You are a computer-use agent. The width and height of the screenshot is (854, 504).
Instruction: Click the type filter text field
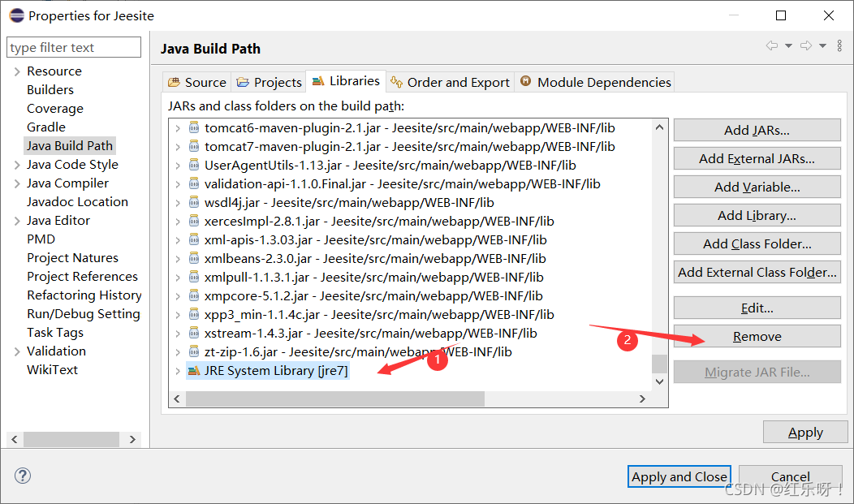(74, 47)
